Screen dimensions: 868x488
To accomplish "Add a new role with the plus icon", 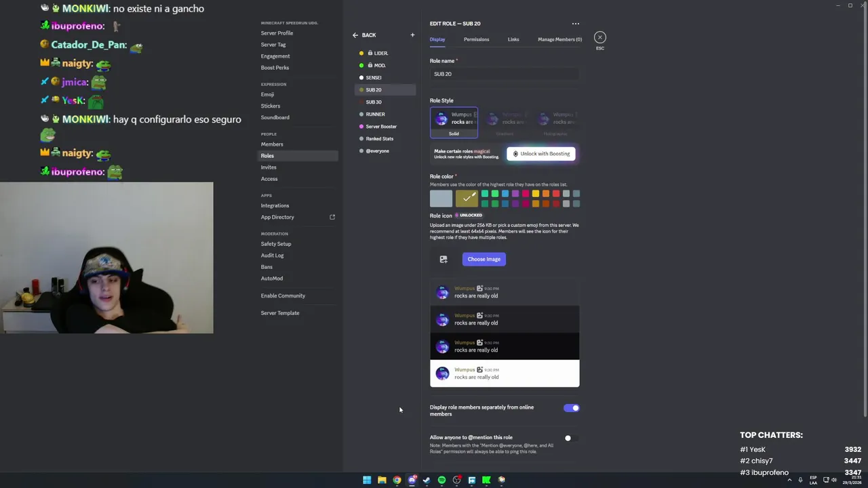I will 412,35.
